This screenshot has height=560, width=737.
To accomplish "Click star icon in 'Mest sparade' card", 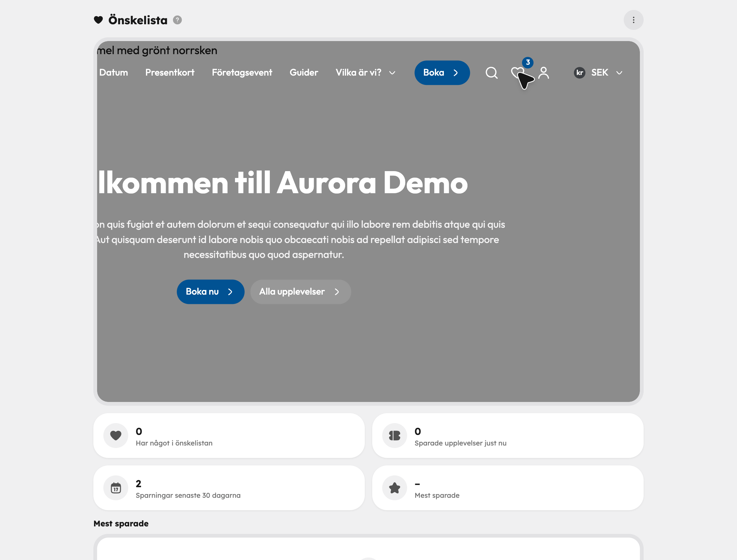I will coord(395,488).
